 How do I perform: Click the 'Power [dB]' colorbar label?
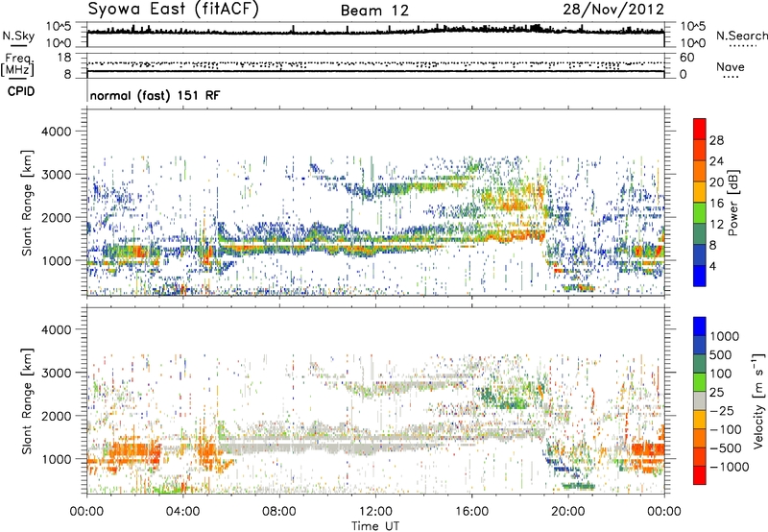click(733, 203)
